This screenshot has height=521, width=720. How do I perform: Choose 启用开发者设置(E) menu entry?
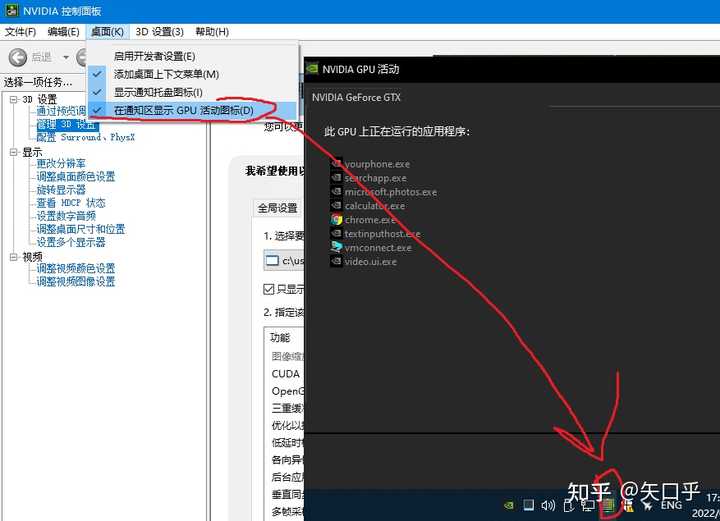[x=192, y=56]
